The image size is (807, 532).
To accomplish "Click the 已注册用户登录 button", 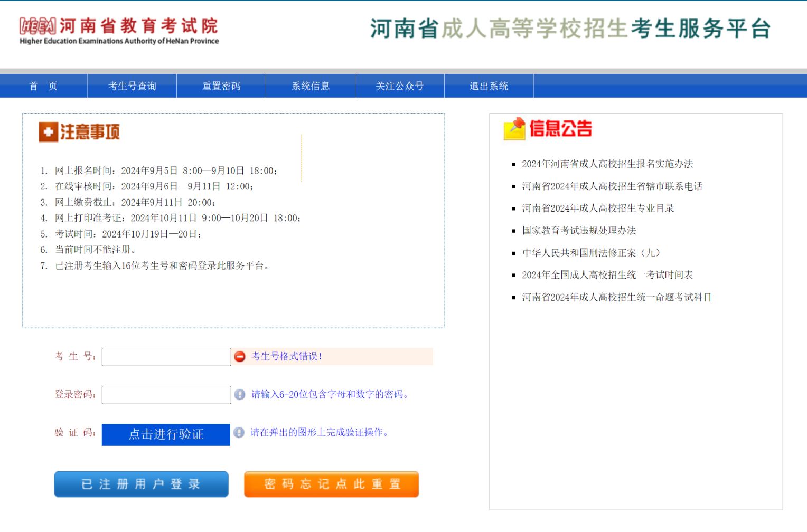I will [141, 484].
